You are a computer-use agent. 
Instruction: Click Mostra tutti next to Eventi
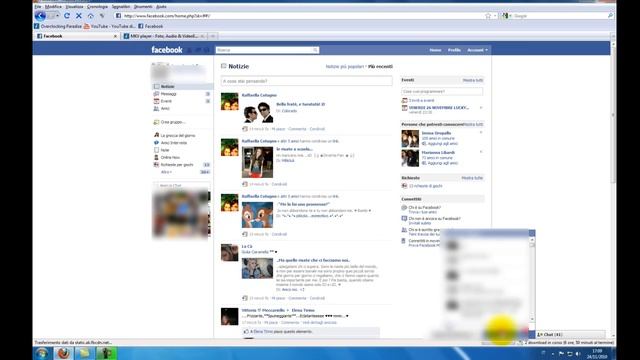click(x=473, y=80)
